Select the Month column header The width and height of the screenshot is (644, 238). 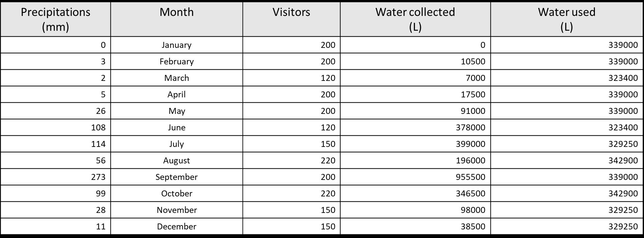point(177,19)
